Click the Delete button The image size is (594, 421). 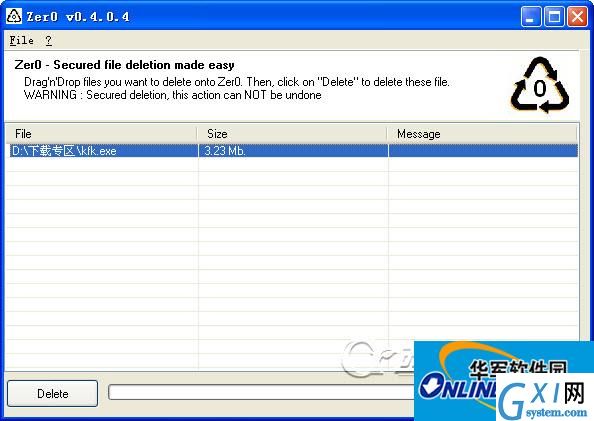52,393
